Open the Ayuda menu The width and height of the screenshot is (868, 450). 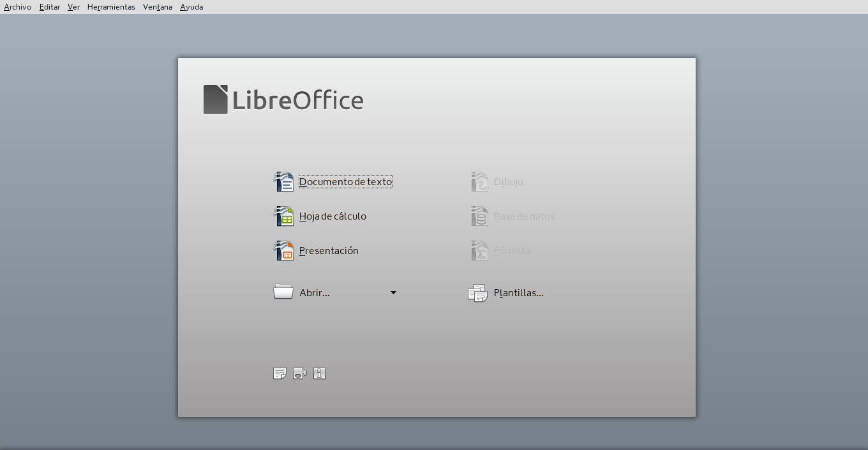click(x=191, y=7)
